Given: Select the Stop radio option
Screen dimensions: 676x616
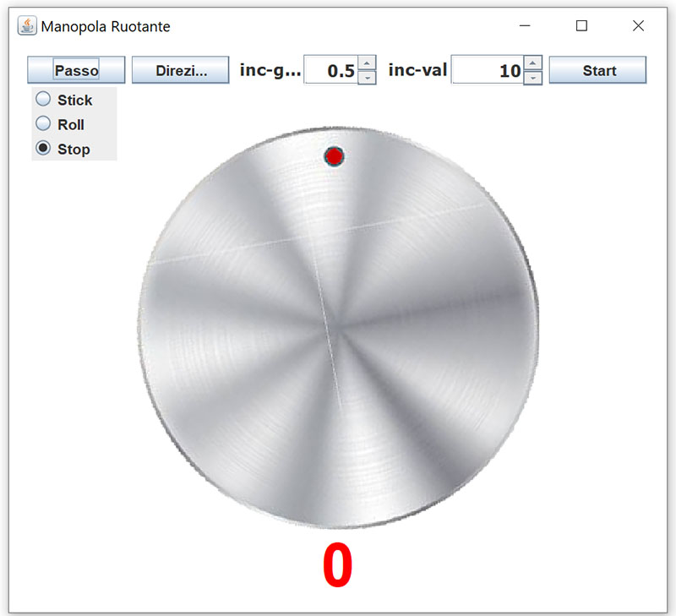Looking at the screenshot, I should point(63,149).
